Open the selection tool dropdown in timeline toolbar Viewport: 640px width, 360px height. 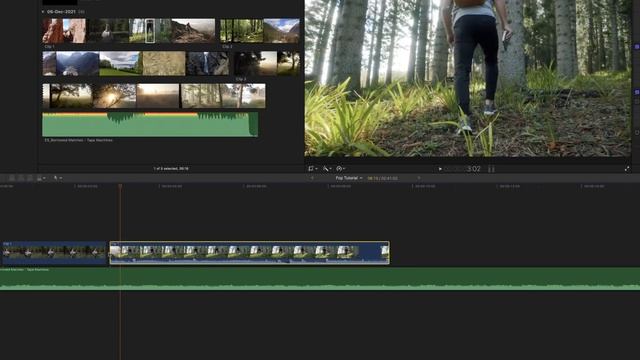(58, 178)
